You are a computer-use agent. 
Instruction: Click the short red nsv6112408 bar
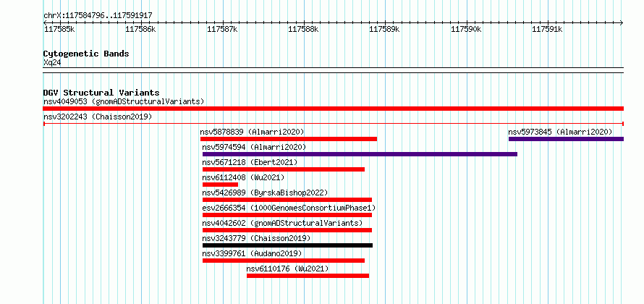tap(220, 185)
